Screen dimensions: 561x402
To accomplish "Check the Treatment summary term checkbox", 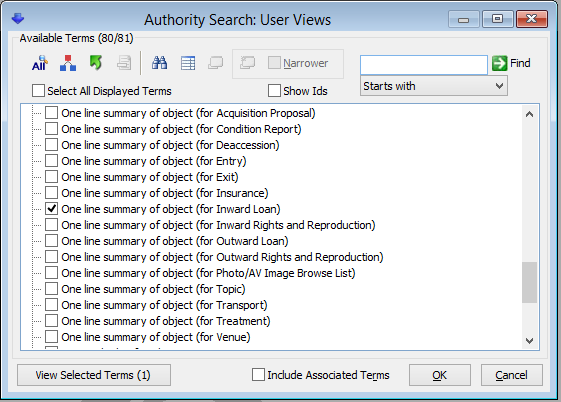I will pyautogui.click(x=52, y=321).
